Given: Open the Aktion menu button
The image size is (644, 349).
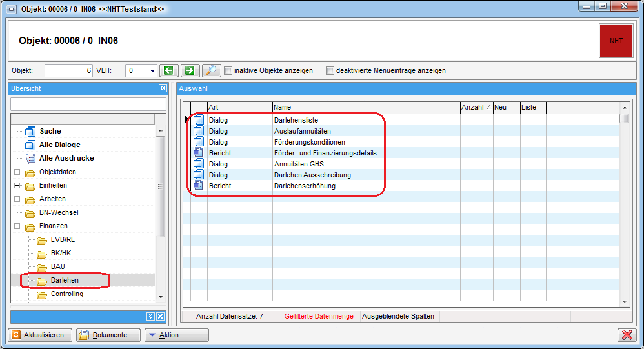Looking at the screenshot, I should 175,335.
